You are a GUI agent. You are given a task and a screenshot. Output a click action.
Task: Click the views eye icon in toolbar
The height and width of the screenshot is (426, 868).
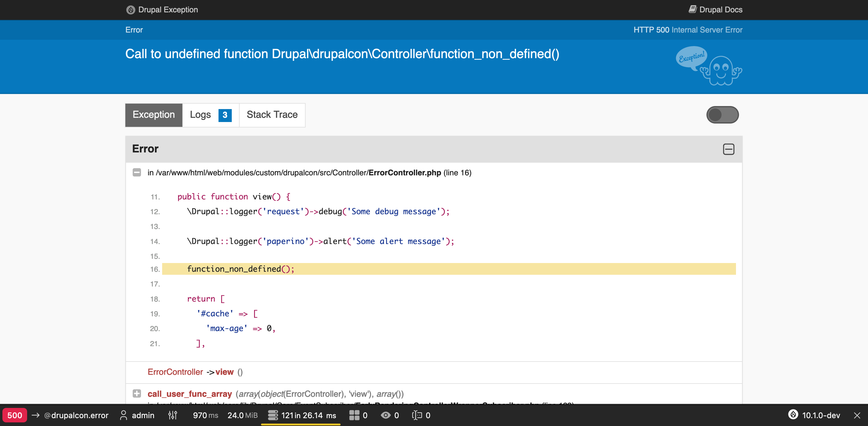(x=385, y=415)
